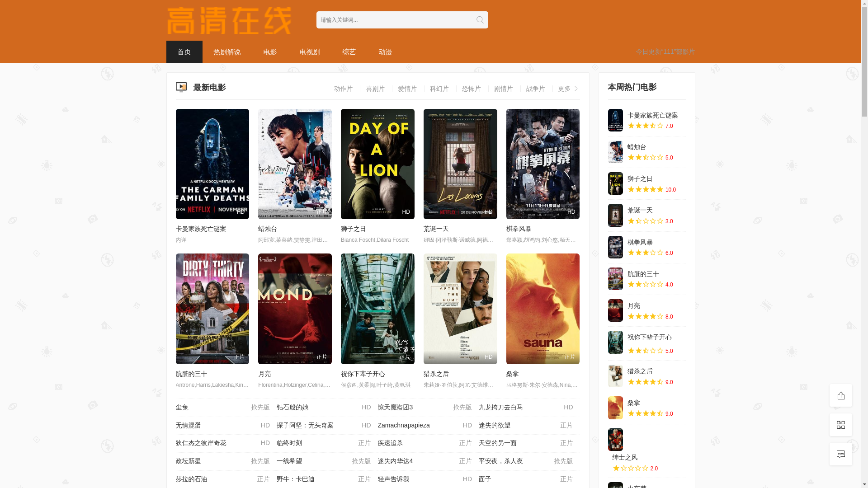Filter by 恐怖片 genre

tap(472, 89)
